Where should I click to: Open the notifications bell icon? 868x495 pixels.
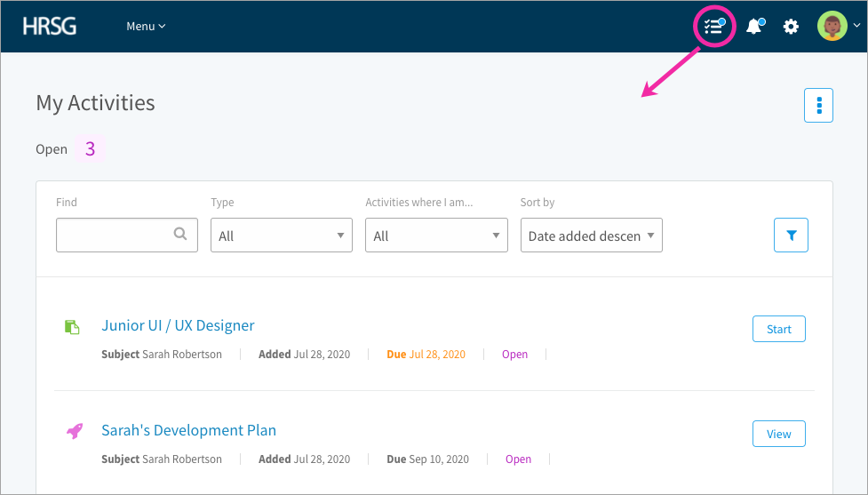tap(755, 26)
